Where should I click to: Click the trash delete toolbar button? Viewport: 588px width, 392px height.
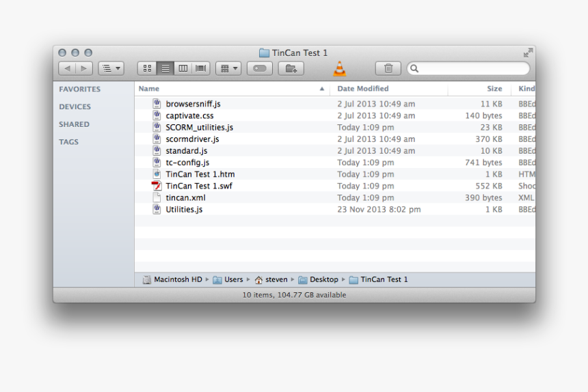tap(388, 68)
